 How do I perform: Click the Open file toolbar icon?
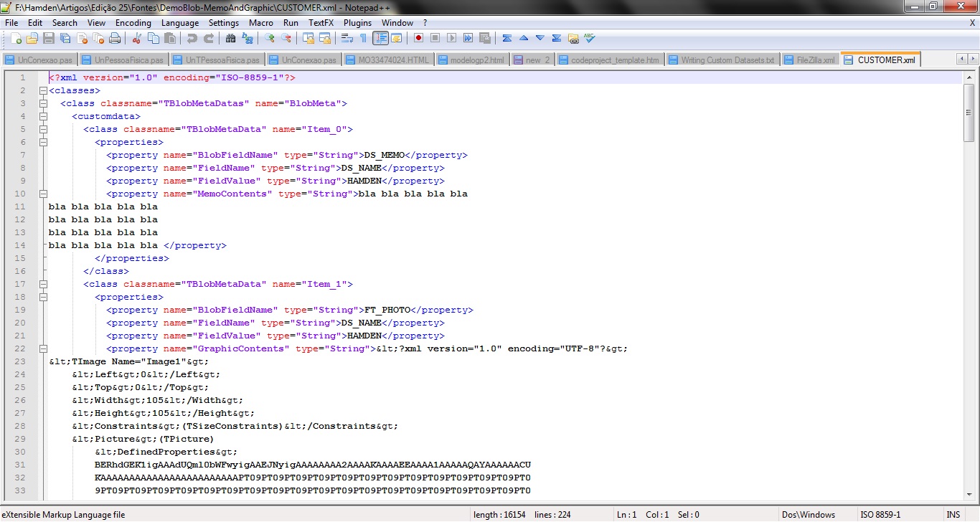click(32, 38)
